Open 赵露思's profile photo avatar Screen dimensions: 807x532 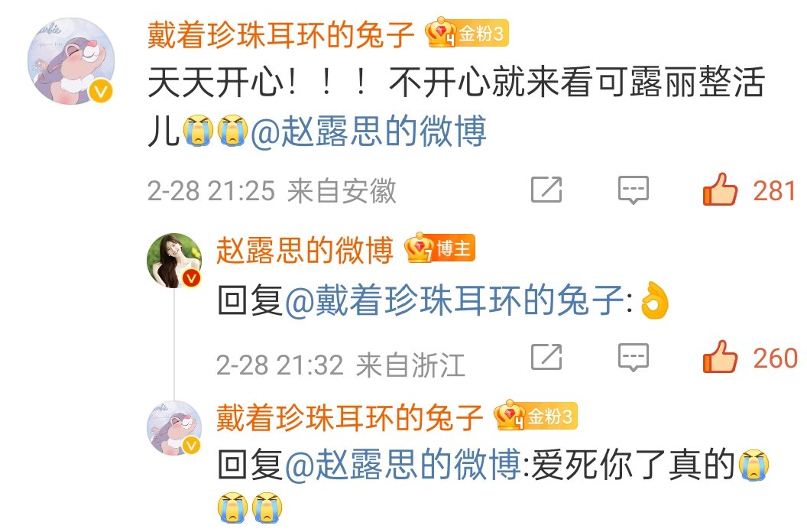(x=174, y=261)
